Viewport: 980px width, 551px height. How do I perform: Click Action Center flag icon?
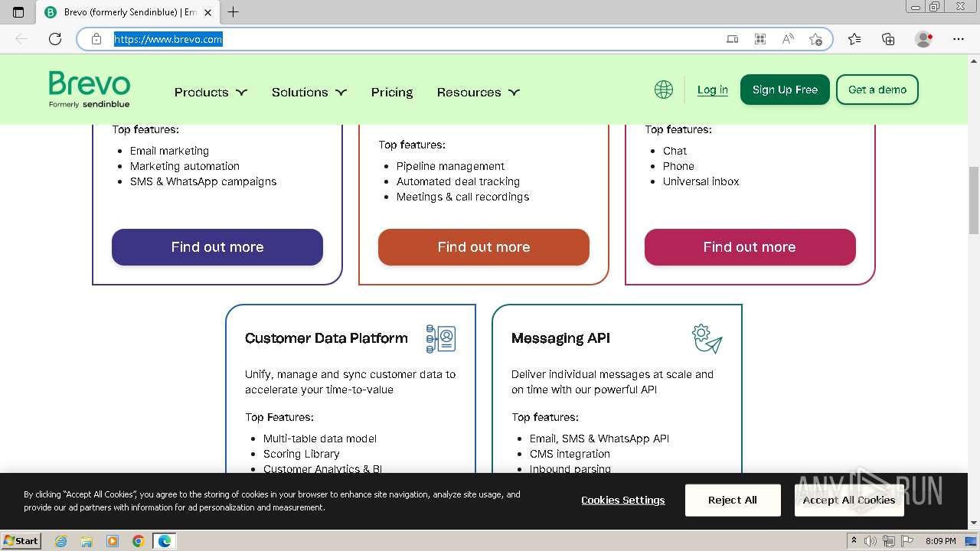point(906,541)
